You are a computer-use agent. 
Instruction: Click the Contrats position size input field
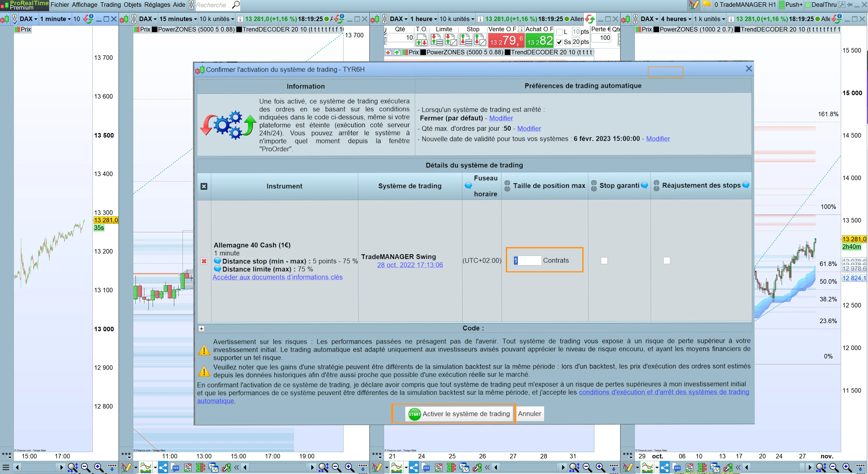[x=527, y=260]
